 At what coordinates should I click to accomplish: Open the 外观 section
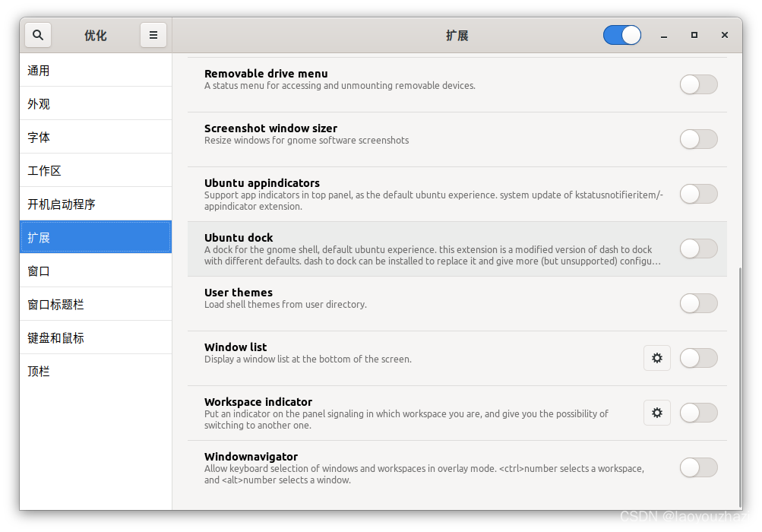click(x=96, y=103)
